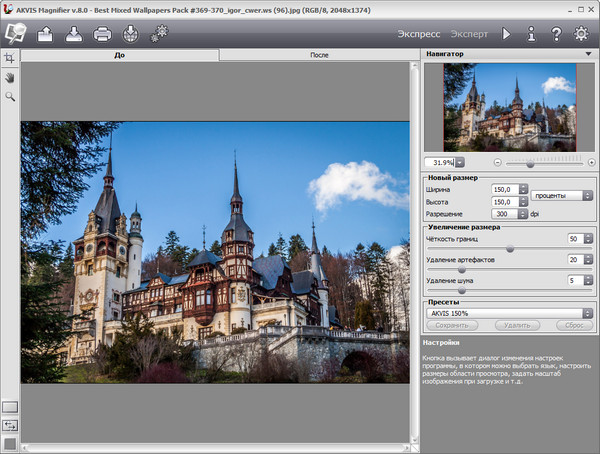Switch to the После tab

(318, 55)
